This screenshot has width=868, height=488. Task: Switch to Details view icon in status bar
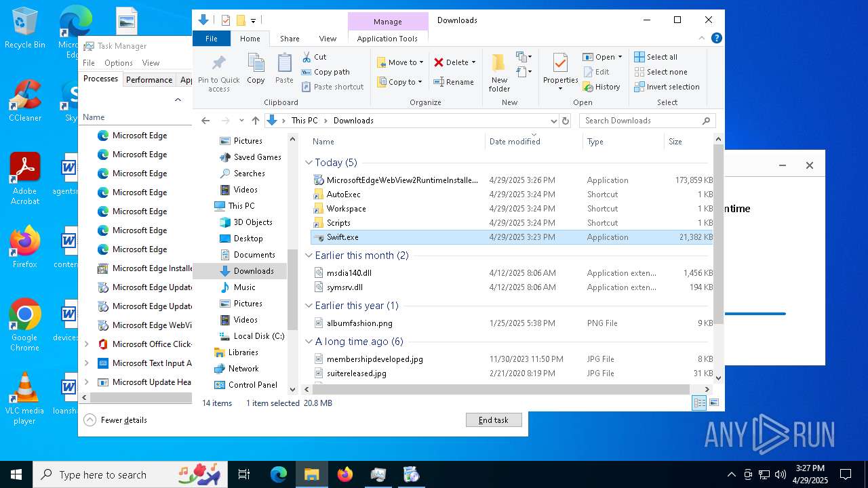coord(699,403)
